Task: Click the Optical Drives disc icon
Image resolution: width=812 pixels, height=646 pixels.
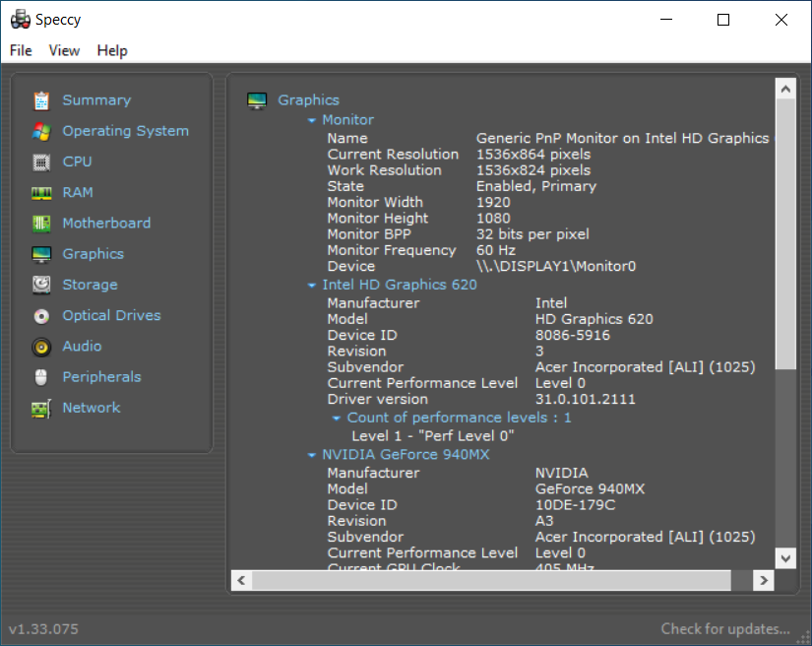Action: click(41, 316)
